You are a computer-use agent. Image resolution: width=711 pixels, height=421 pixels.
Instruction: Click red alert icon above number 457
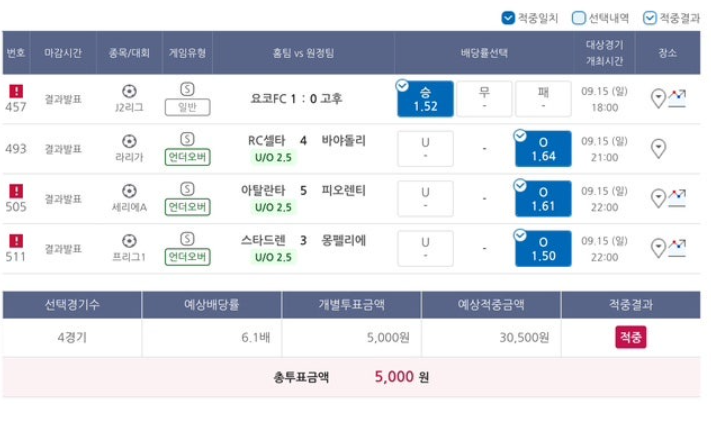[16, 91]
